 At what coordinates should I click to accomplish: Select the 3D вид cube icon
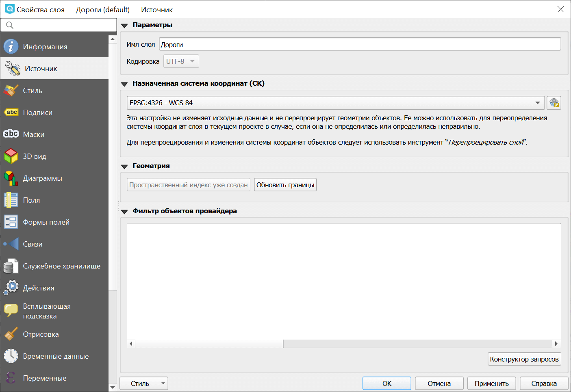coord(11,156)
